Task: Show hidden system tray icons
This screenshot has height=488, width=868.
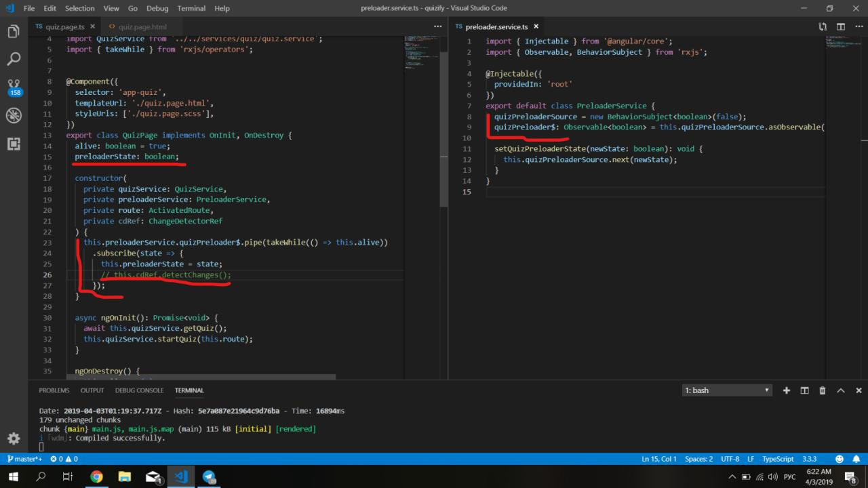Action: (732, 477)
